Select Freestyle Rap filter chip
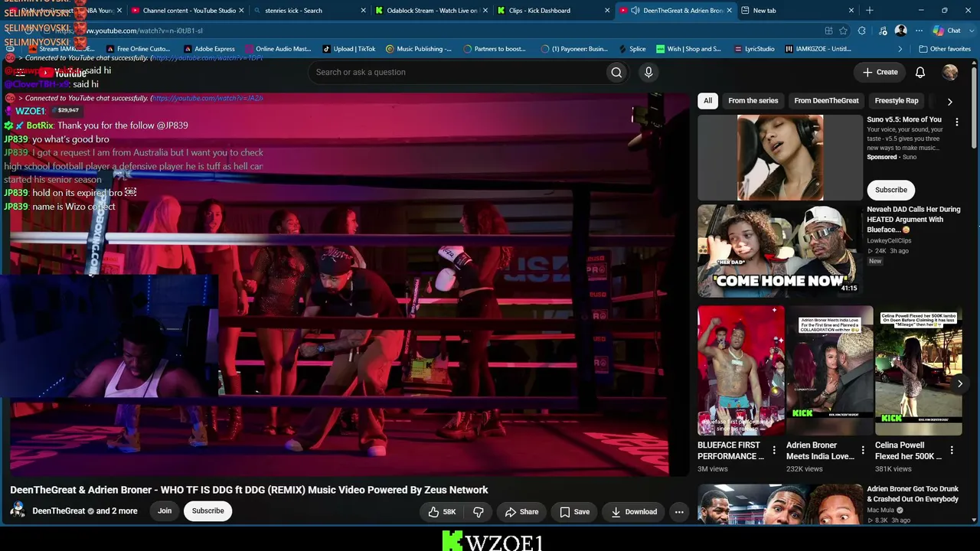The height and width of the screenshot is (551, 980). [x=897, y=101]
